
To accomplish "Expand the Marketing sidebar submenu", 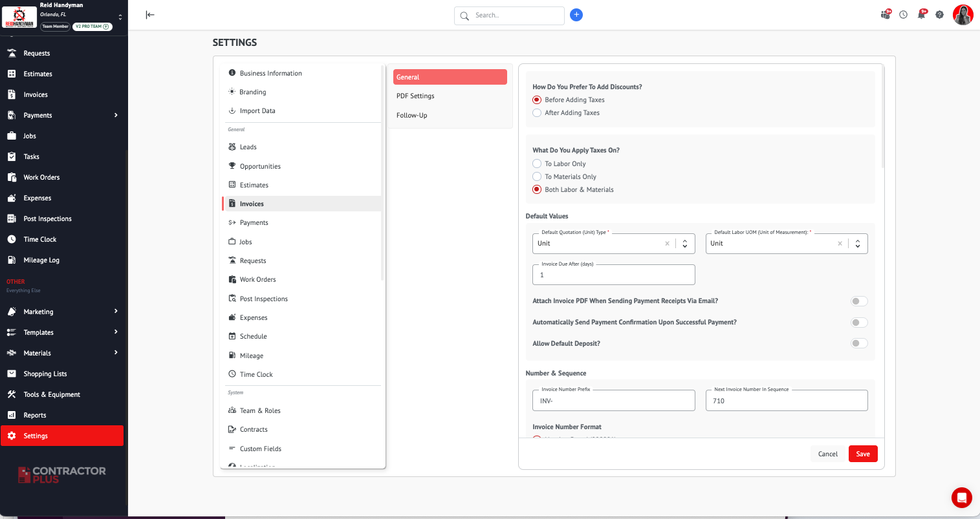I will [x=116, y=312].
